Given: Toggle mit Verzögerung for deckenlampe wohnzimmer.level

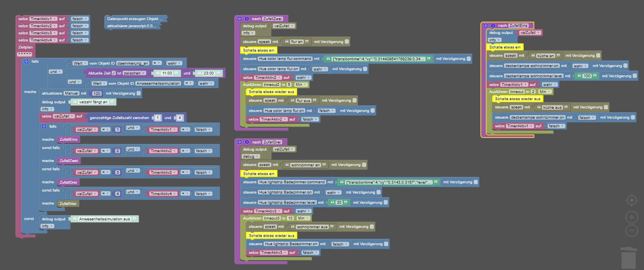Looking at the screenshot, I should (635, 76).
